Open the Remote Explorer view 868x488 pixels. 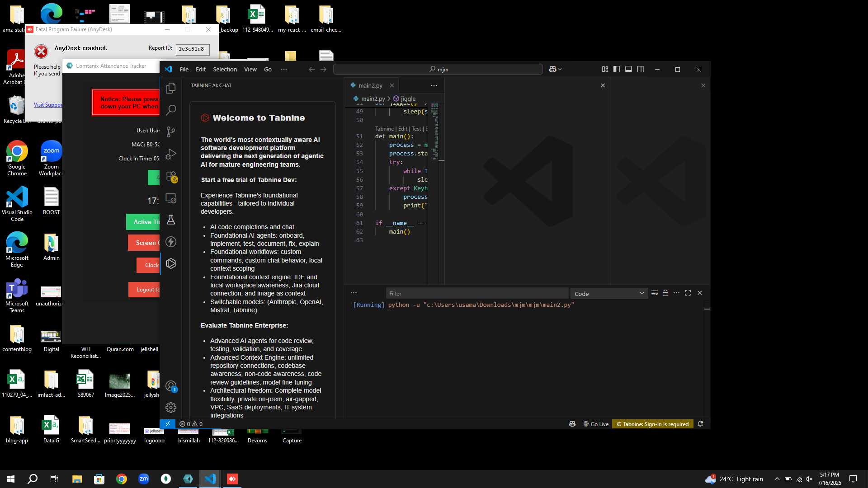[171, 198]
